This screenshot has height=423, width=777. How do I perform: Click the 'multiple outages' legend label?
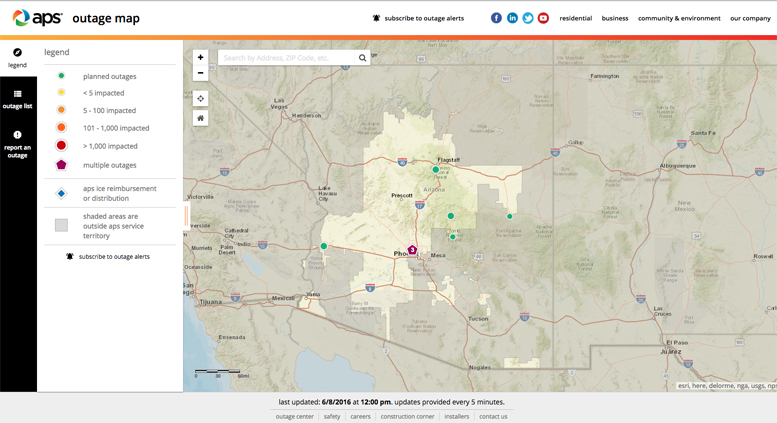point(110,165)
